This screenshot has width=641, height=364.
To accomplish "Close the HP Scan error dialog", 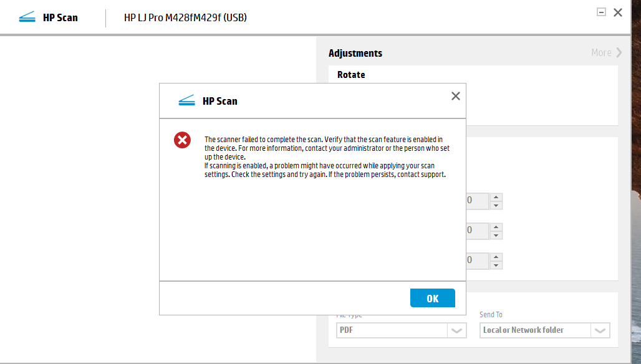I will (x=455, y=96).
